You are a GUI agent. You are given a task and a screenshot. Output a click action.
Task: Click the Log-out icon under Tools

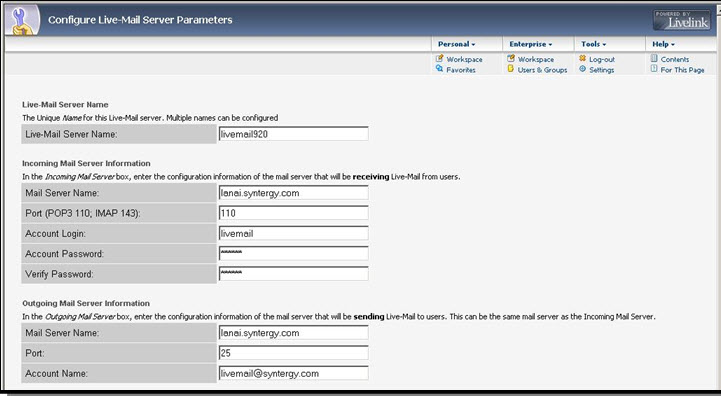point(583,58)
